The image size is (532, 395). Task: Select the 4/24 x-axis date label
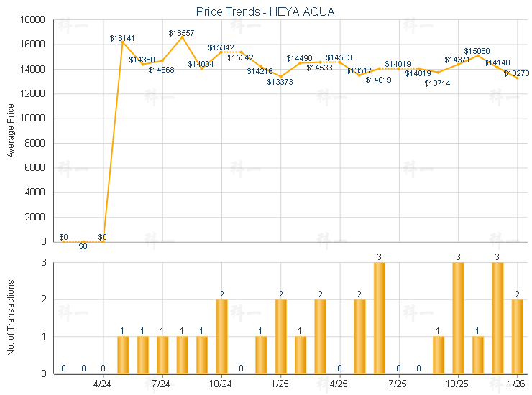103,385
